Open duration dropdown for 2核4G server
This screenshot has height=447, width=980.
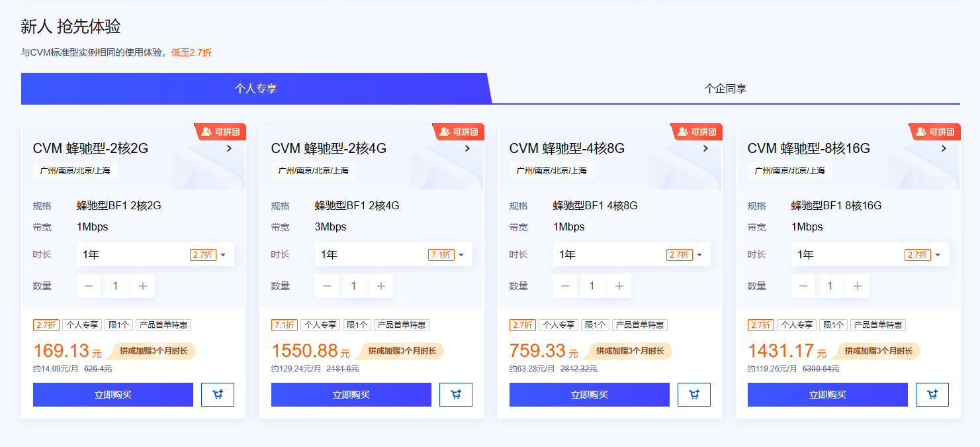394,254
